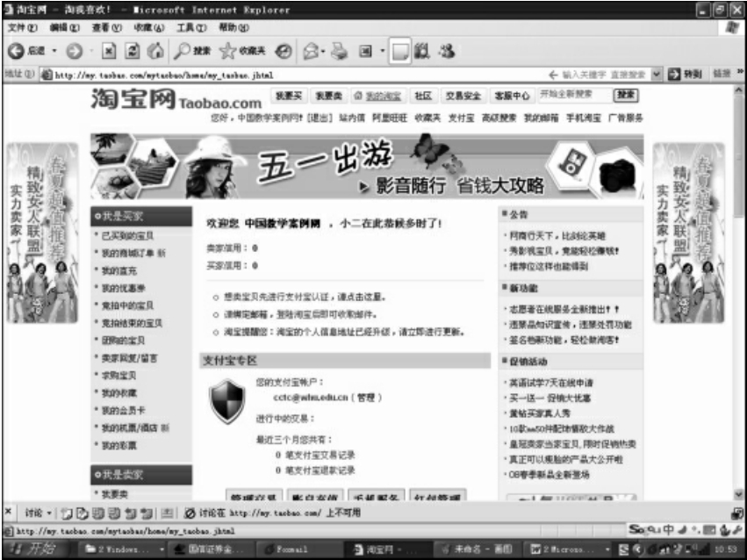747x560 pixels.
Task: Open the 阿里旺旺 header link
Action: click(390, 118)
